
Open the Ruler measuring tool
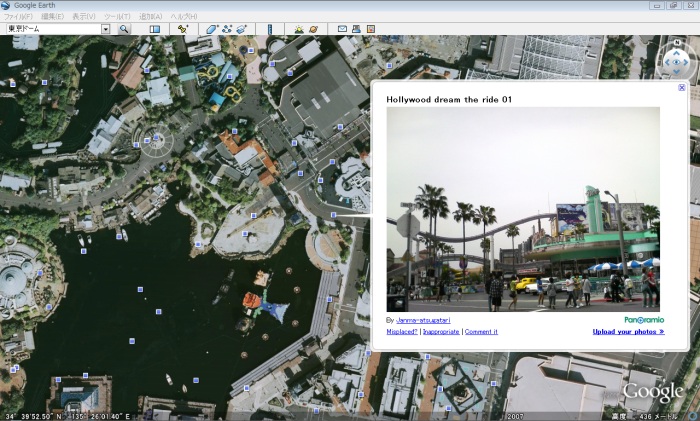pos(270,29)
